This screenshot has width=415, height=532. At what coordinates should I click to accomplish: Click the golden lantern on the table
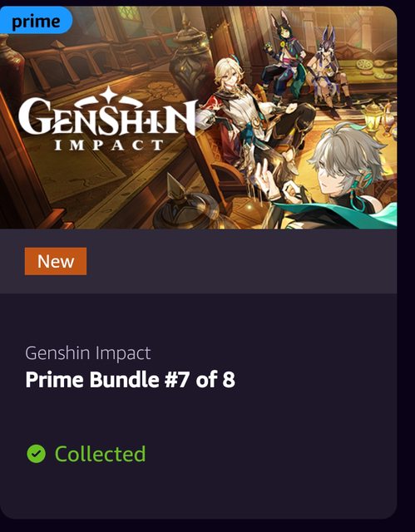373,117
